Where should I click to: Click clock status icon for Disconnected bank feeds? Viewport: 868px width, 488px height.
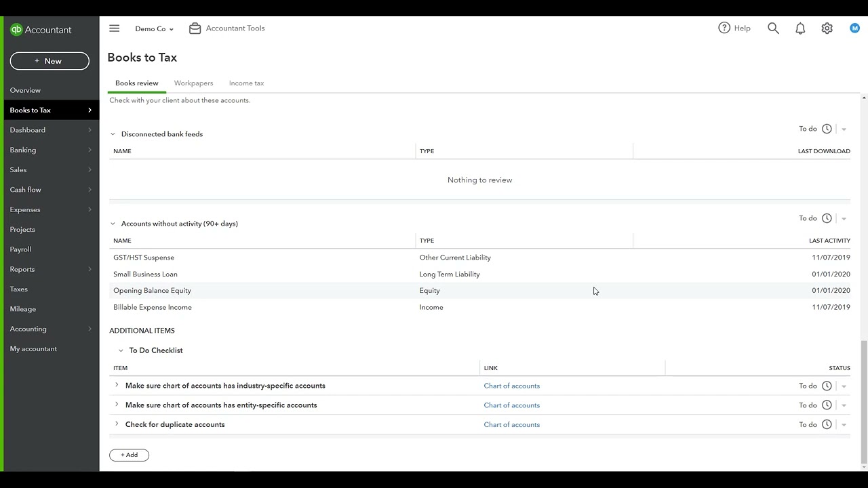coord(827,129)
